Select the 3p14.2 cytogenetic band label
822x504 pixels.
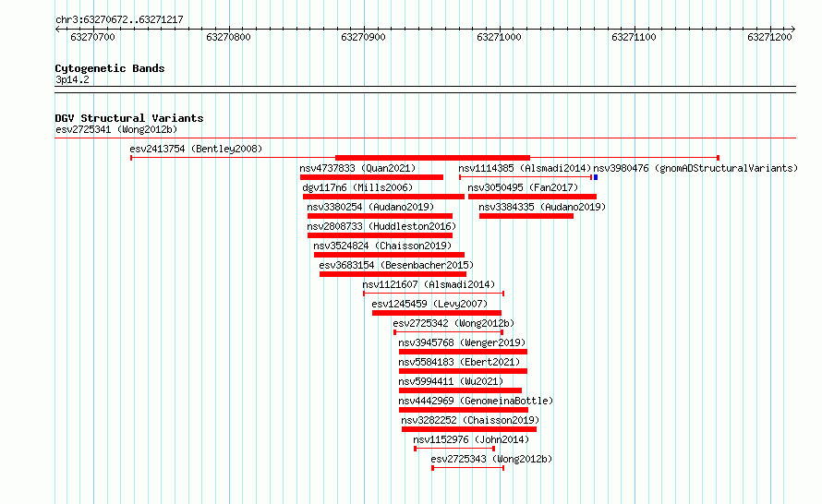point(72,79)
